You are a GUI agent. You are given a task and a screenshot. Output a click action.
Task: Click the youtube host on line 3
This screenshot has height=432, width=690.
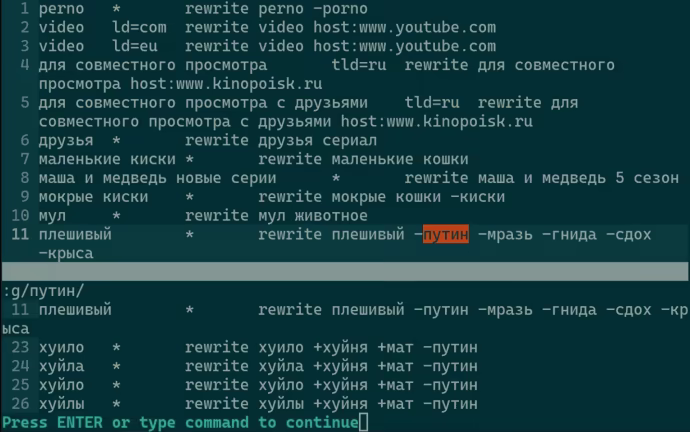coord(404,46)
